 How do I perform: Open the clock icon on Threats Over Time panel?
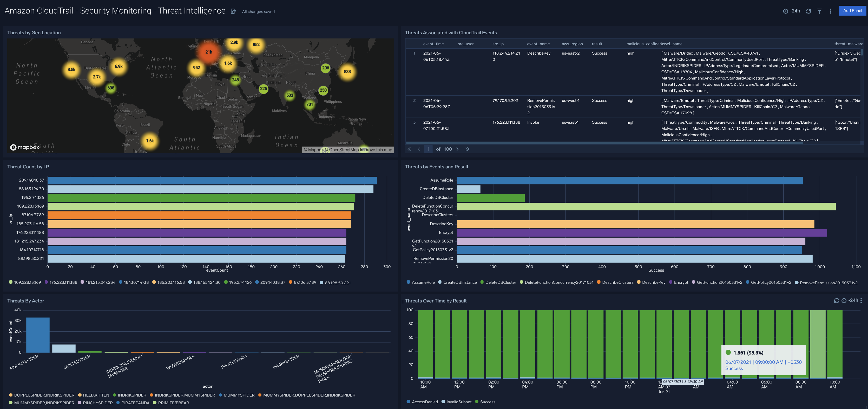pyautogui.click(x=844, y=301)
